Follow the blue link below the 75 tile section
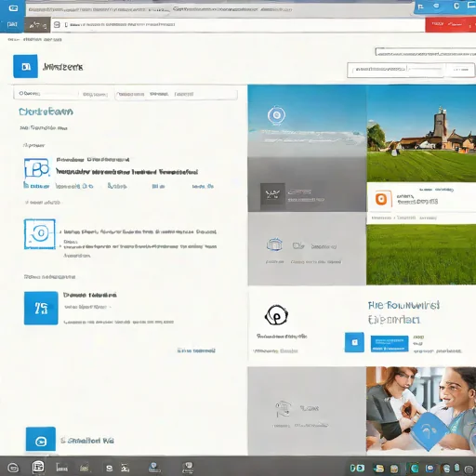This screenshot has width=476, height=476. (x=196, y=350)
